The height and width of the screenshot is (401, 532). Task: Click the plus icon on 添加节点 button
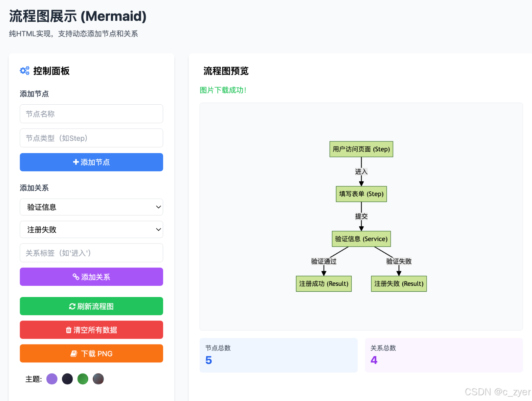pos(76,162)
